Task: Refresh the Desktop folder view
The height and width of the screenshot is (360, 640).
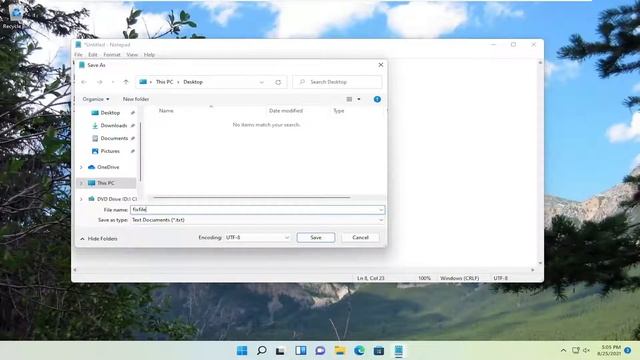Action: pyautogui.click(x=278, y=82)
